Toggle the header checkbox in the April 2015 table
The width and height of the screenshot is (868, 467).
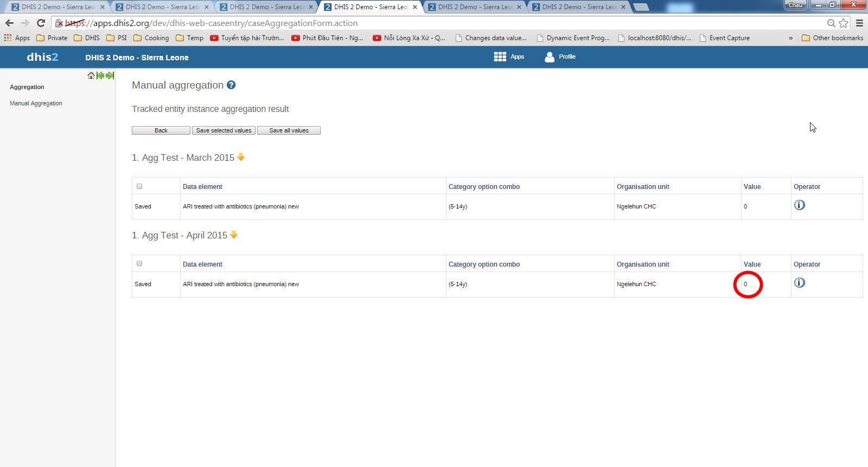click(139, 263)
